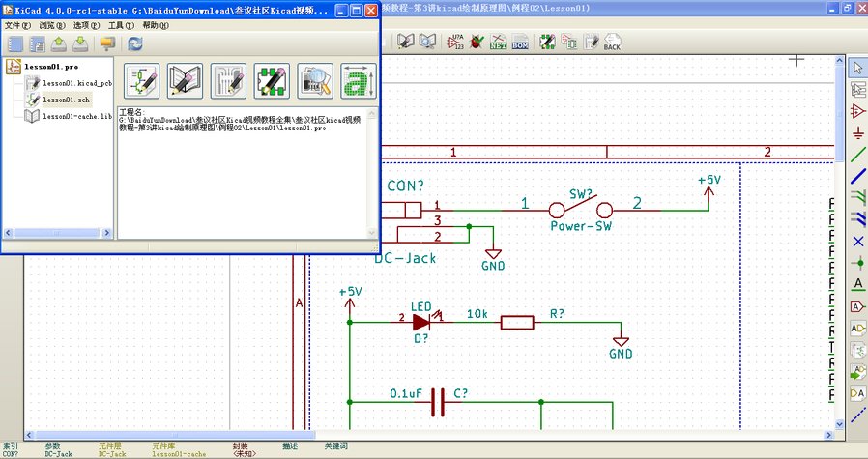868x459 pixels.
Task: Open Eeschema schematic editor launcher
Action: tap(143, 81)
